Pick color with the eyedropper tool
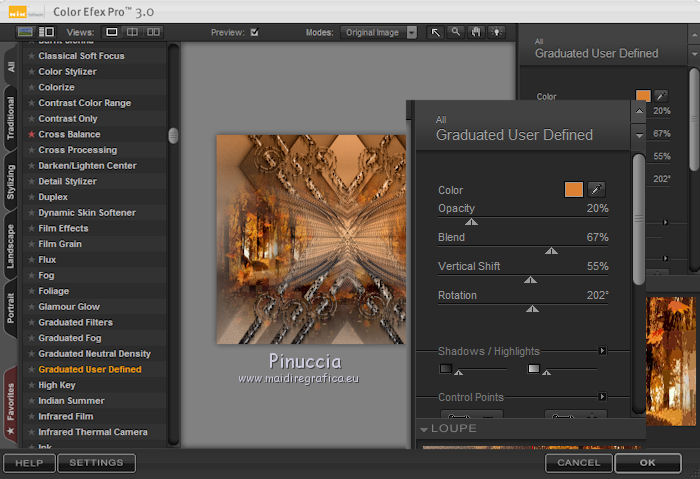This screenshot has height=479, width=700. coord(597,190)
